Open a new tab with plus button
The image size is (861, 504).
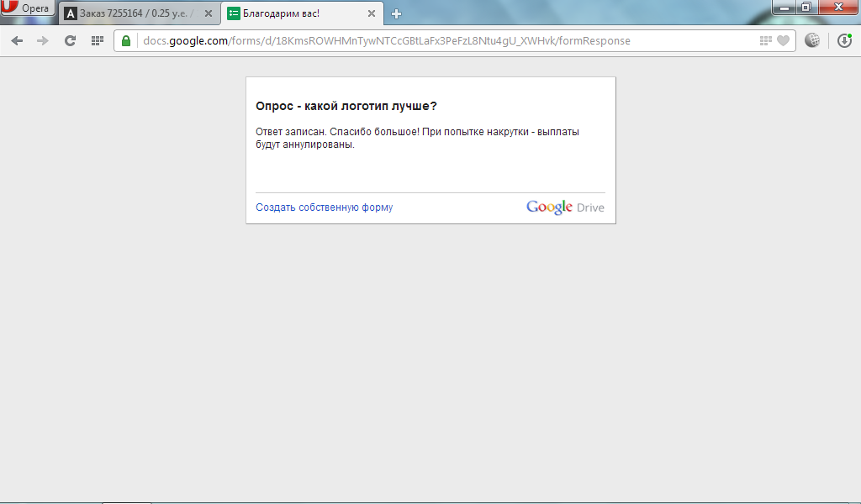pos(396,13)
